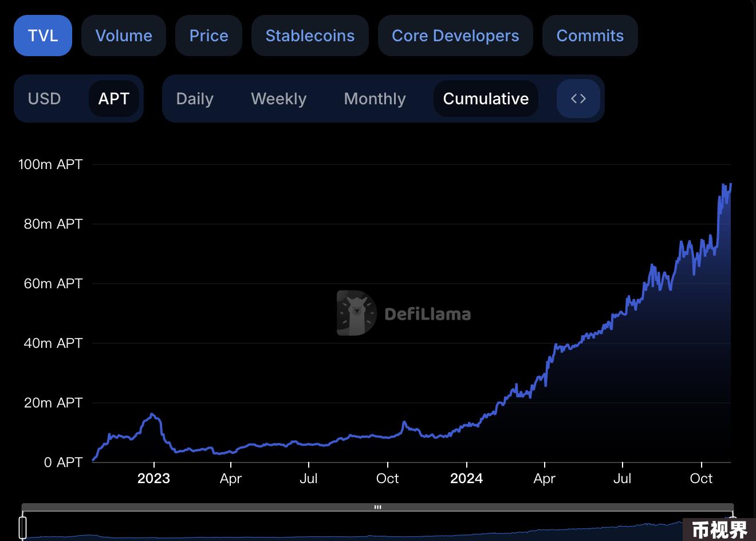756x541 pixels.
Task: Switch to the Commits tab
Action: click(x=590, y=36)
